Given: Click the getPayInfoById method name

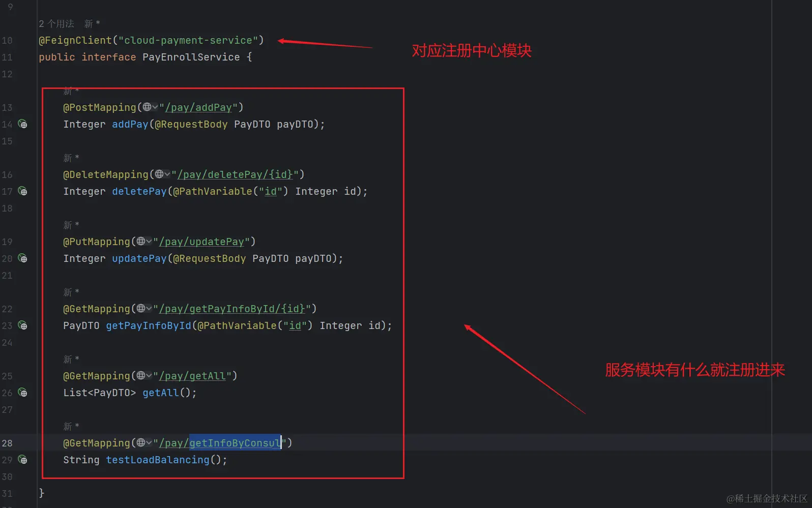Looking at the screenshot, I should click(x=149, y=325).
